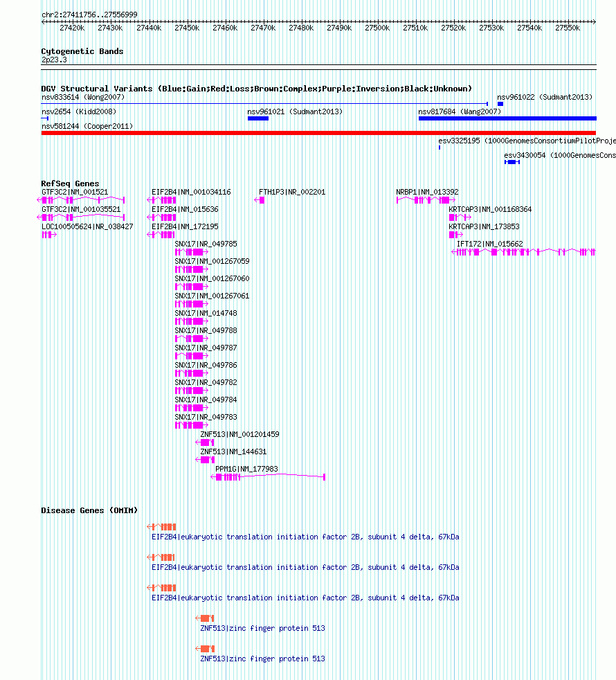616x680 pixels.
Task: Click the nsv817684 (Wang2007) blue bar
Action: point(507,118)
